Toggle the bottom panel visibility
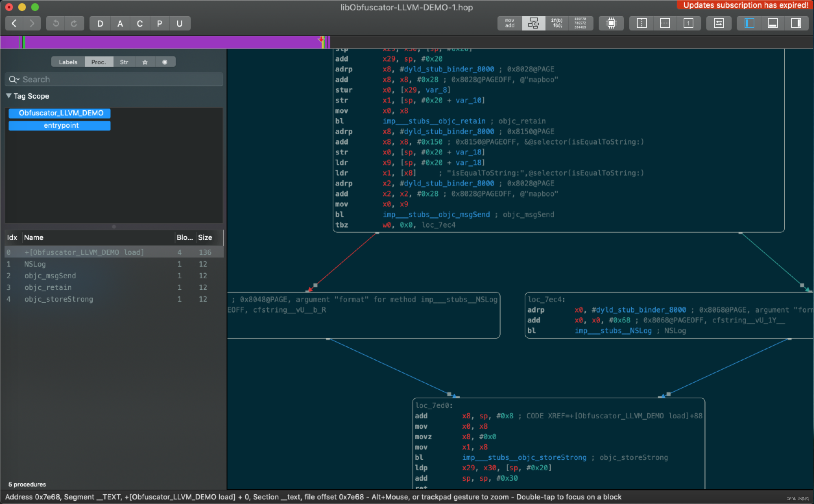Screen dimensions: 814x504 pyautogui.click(x=772, y=23)
